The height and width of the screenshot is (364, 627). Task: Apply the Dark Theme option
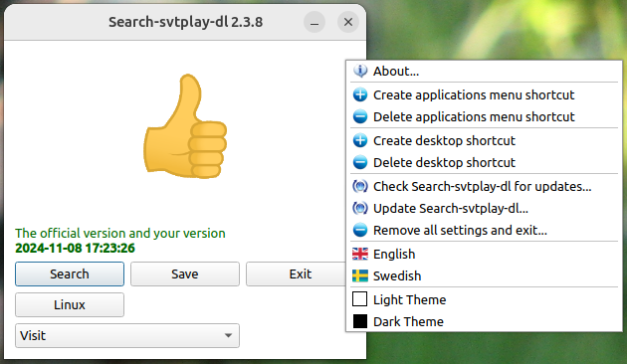tap(484, 321)
